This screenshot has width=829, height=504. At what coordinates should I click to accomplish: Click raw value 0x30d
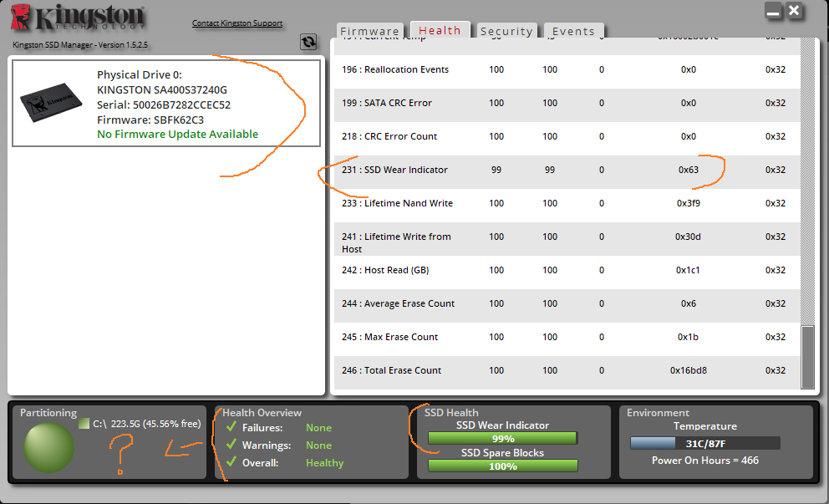coord(688,237)
